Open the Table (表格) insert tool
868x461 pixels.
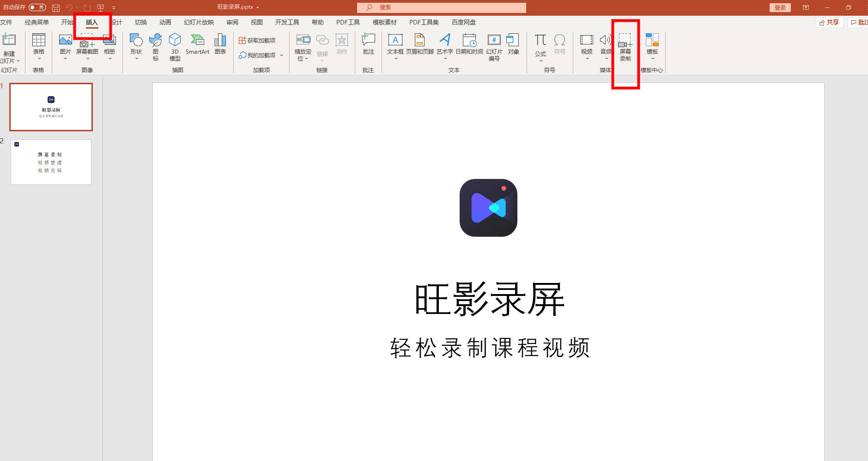tap(39, 46)
